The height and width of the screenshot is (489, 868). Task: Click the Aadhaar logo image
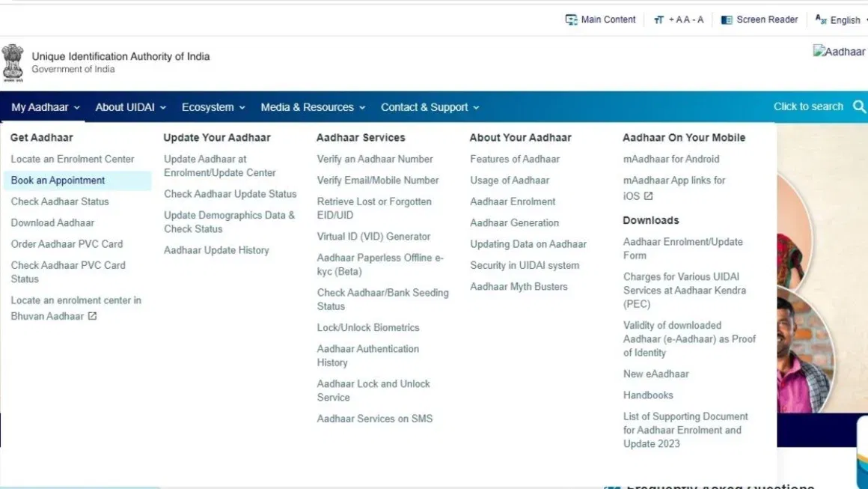pyautogui.click(x=839, y=52)
